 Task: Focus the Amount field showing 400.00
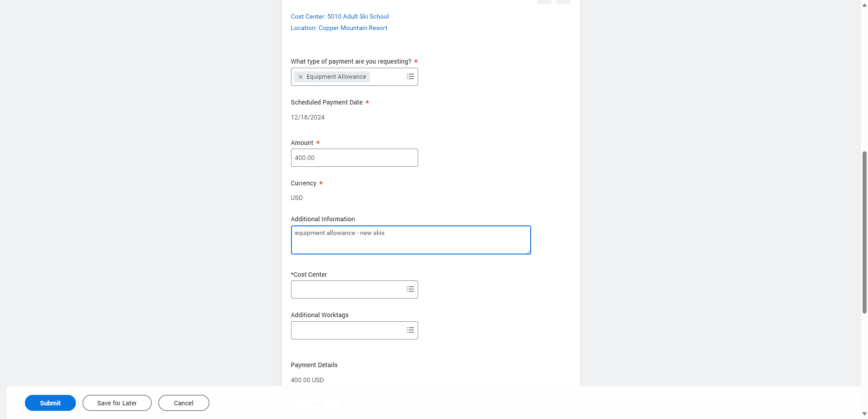354,158
